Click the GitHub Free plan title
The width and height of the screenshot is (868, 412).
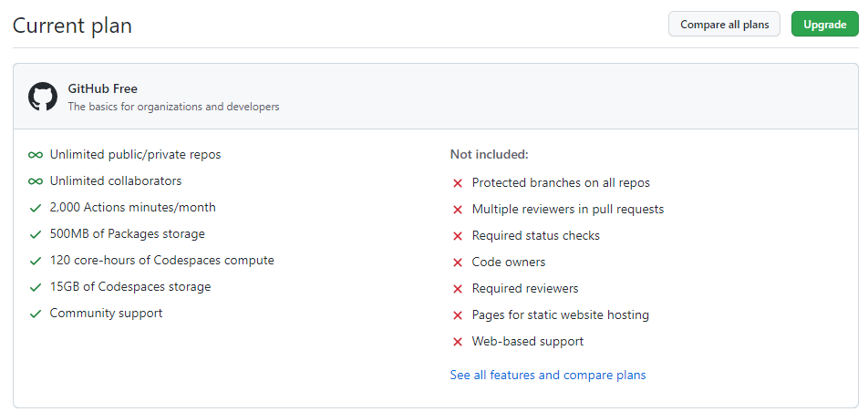pos(102,88)
